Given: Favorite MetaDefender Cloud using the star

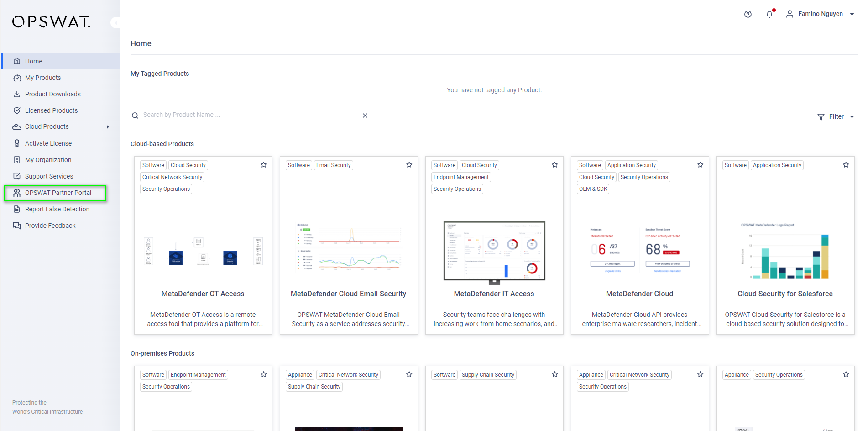Looking at the screenshot, I should (x=701, y=165).
